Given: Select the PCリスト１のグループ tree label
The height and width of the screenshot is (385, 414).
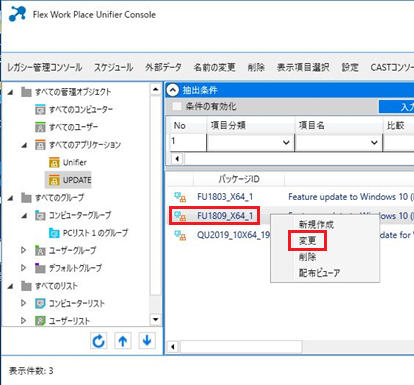Looking at the screenshot, I should click(x=95, y=233).
